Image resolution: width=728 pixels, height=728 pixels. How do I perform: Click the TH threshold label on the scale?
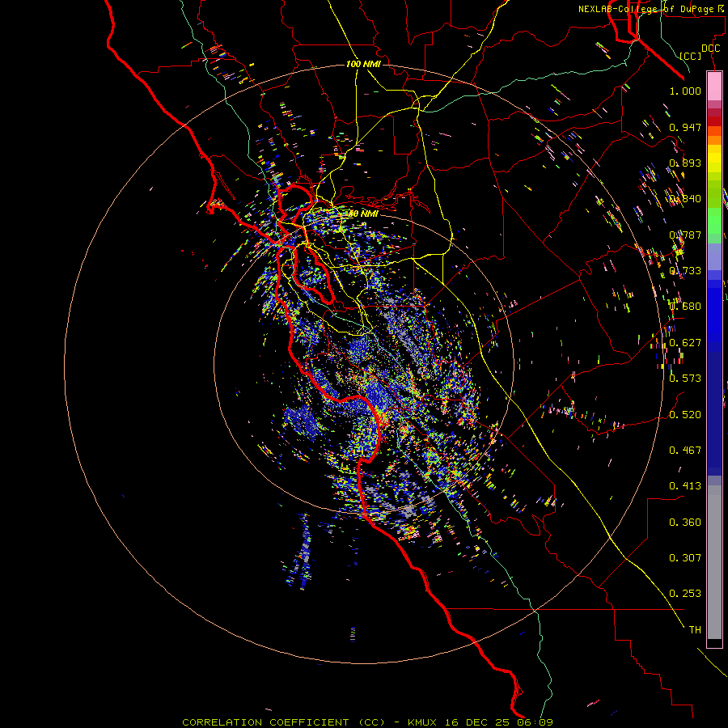click(695, 629)
